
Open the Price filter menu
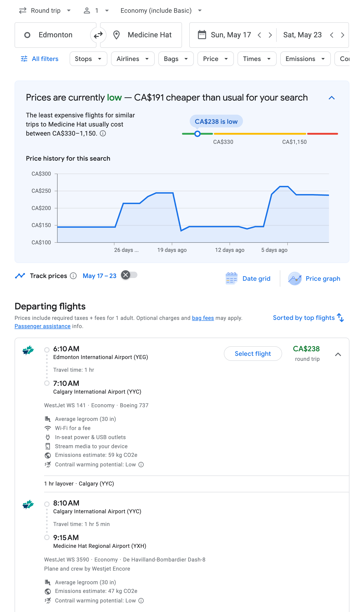[x=215, y=59]
